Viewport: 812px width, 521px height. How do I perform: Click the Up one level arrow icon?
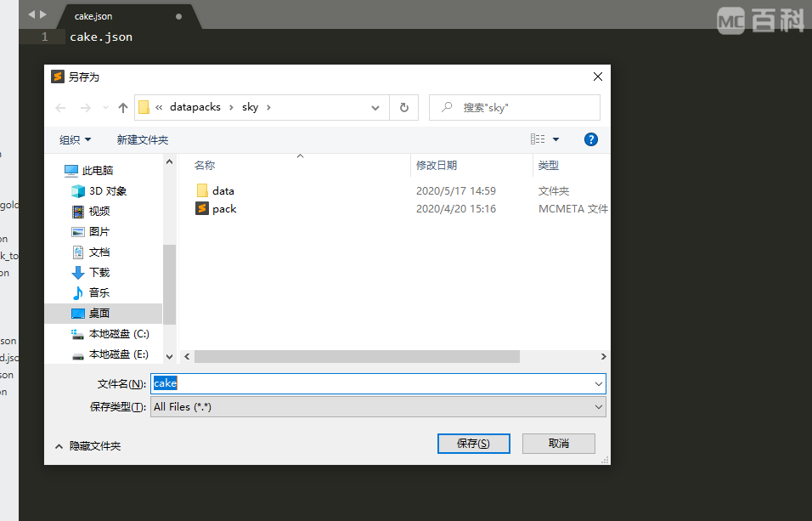[x=123, y=108]
